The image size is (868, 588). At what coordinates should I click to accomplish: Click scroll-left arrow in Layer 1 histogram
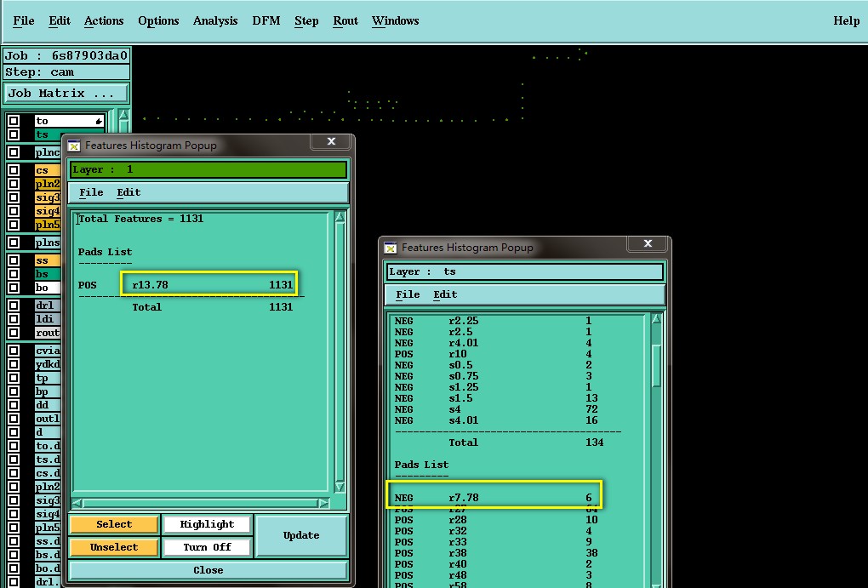tap(78, 504)
